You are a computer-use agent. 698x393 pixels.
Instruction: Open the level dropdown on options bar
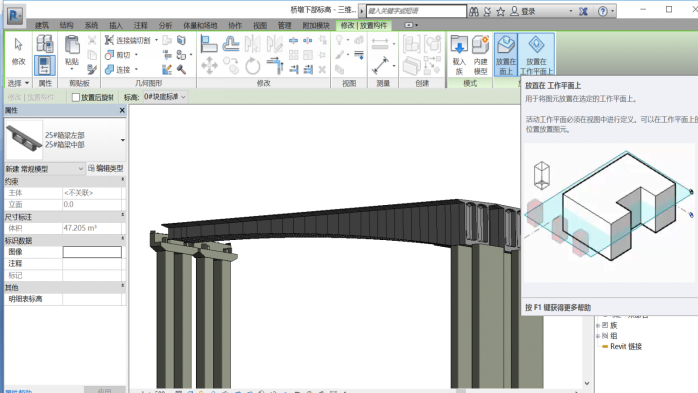(x=165, y=97)
